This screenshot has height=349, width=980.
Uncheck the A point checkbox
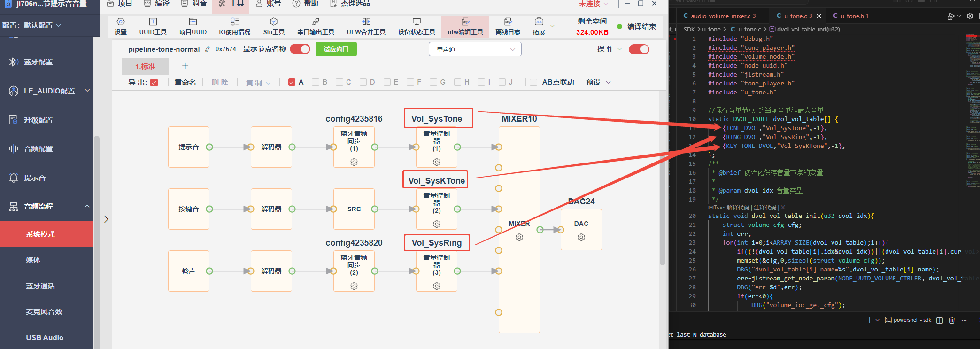[292, 82]
